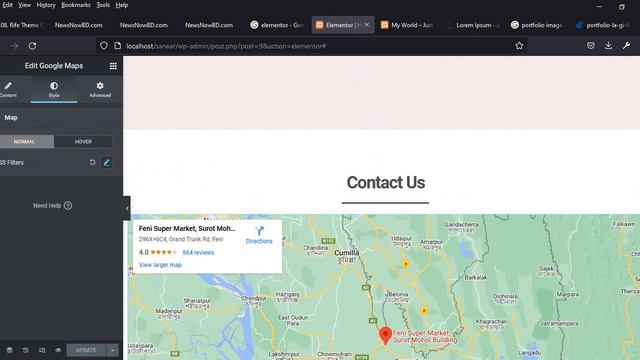The width and height of the screenshot is (640, 360).
Task: Select the NORMAL state toggle
Action: pos(24,142)
